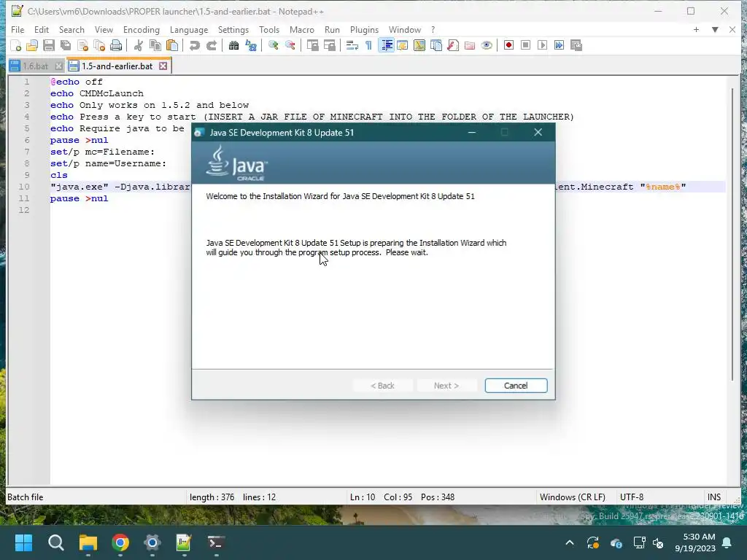The image size is (747, 560).
Task: Toggle the Monitoring eye icon
Action: tap(487, 45)
